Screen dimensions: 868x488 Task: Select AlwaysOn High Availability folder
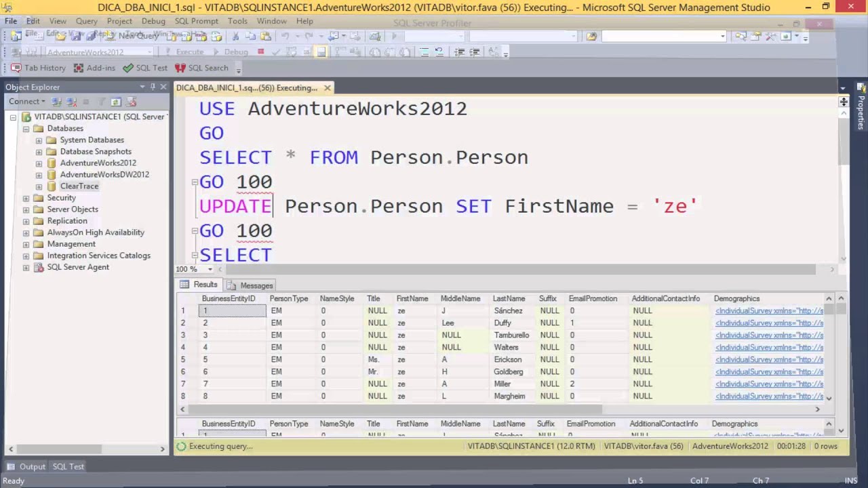point(96,232)
